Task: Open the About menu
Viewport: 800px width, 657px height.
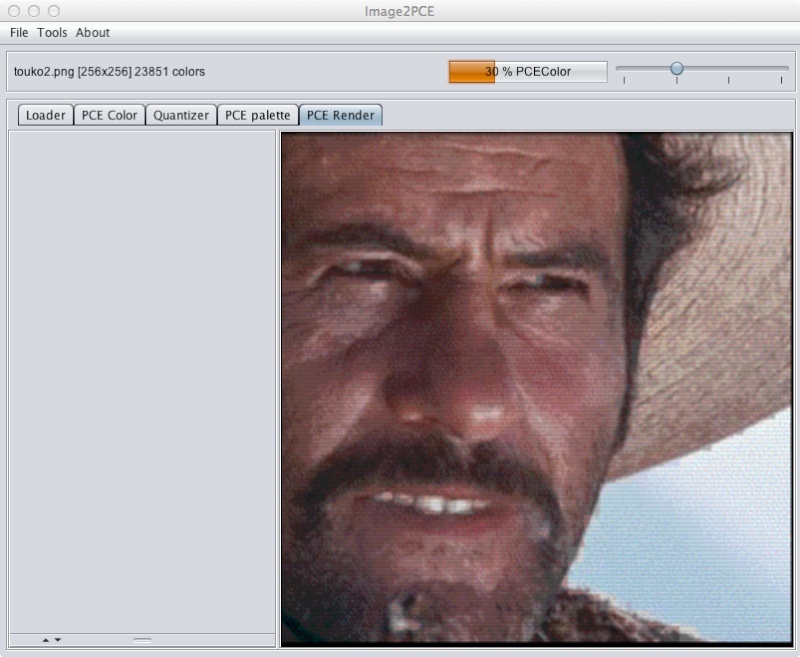Action: pos(93,33)
